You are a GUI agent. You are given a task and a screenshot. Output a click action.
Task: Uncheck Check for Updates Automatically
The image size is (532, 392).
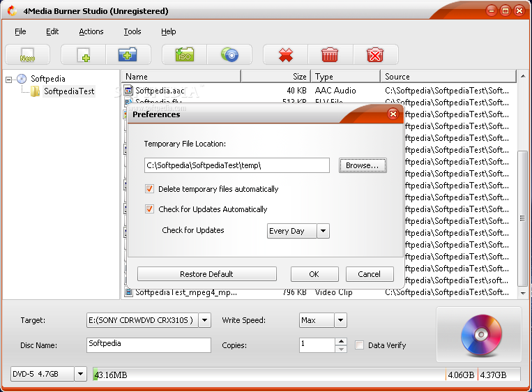149,209
